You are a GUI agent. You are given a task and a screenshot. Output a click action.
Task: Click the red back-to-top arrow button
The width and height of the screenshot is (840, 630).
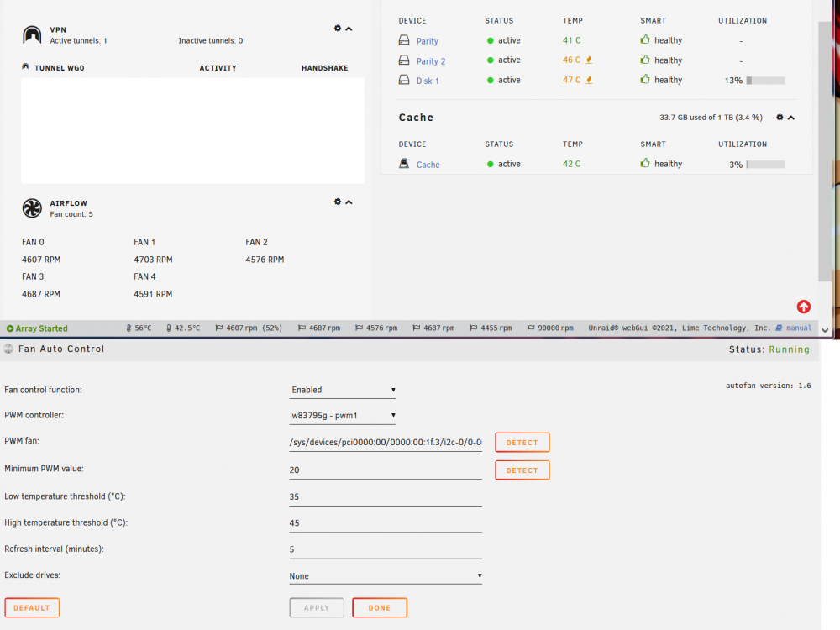point(804,307)
